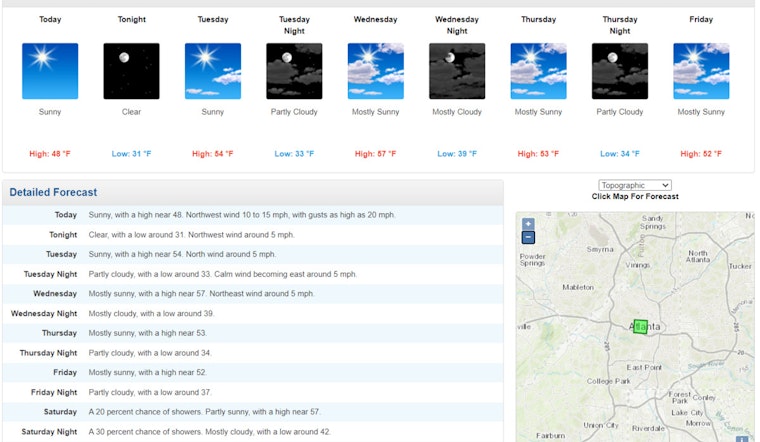Click the Thursday row 'high near 53'
Screen dimensions: 760x442
click(x=253, y=333)
